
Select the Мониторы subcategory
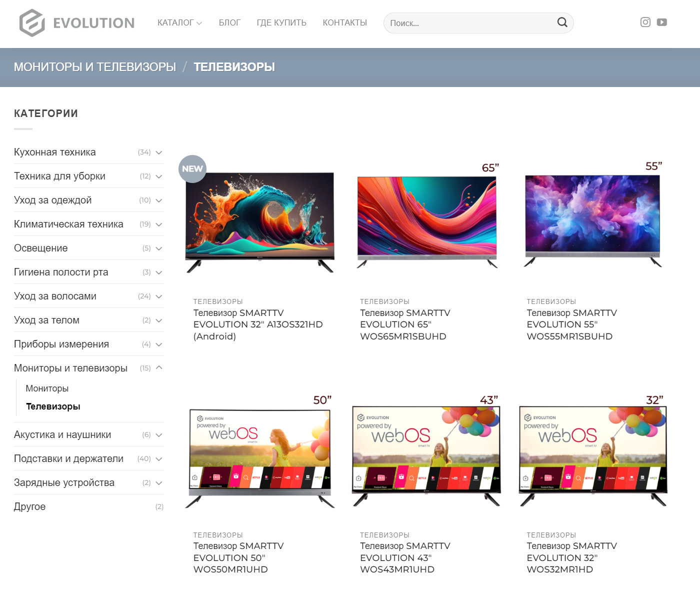point(47,388)
